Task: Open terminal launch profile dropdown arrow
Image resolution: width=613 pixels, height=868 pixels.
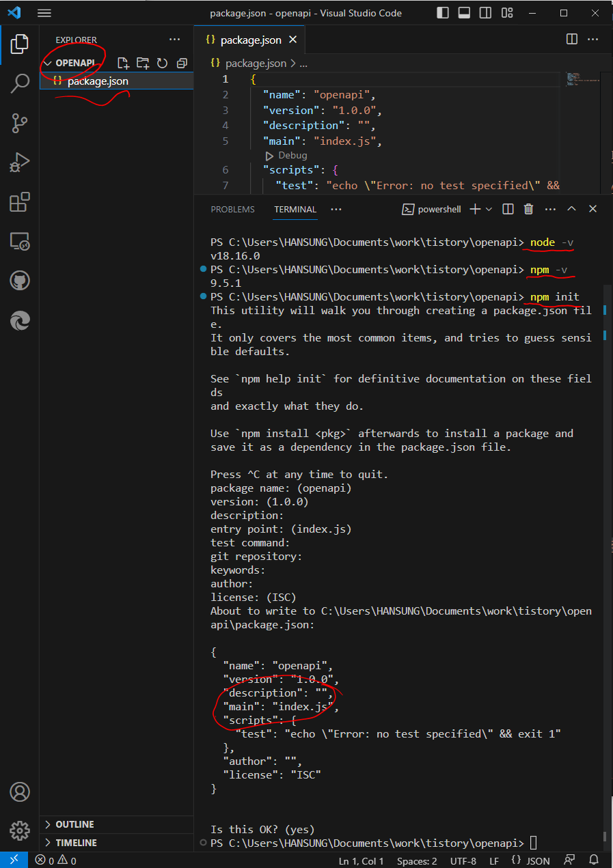Action: pos(489,209)
